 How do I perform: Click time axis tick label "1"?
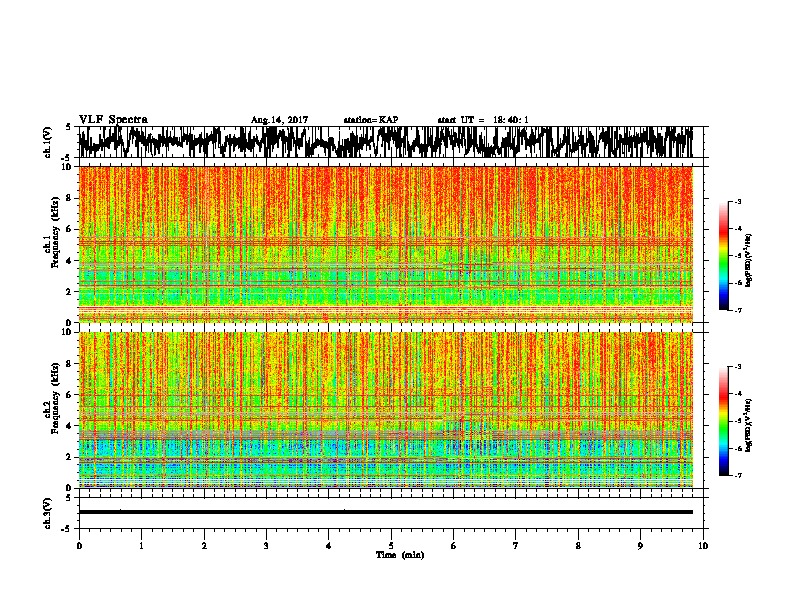coord(142,546)
